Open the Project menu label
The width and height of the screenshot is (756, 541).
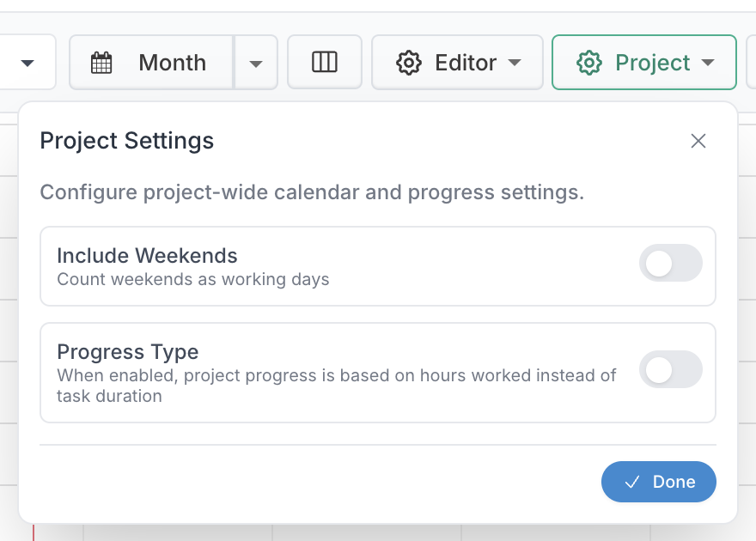[x=652, y=63]
